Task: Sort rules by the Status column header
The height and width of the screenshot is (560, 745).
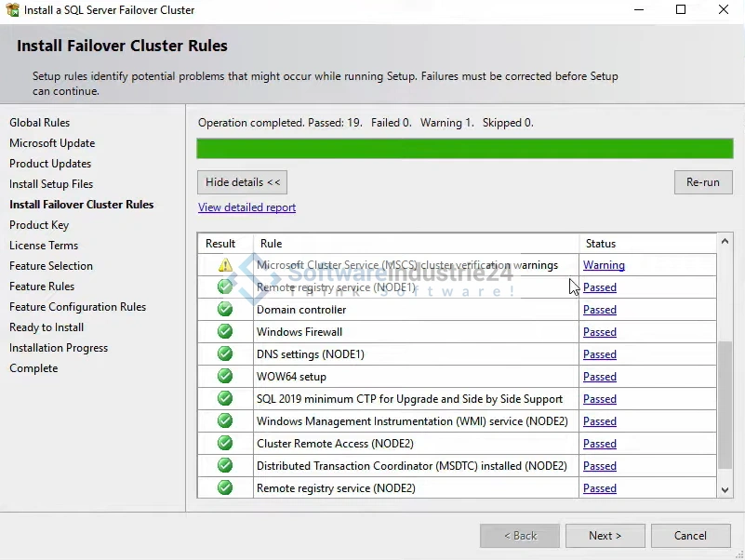Action: pos(601,244)
